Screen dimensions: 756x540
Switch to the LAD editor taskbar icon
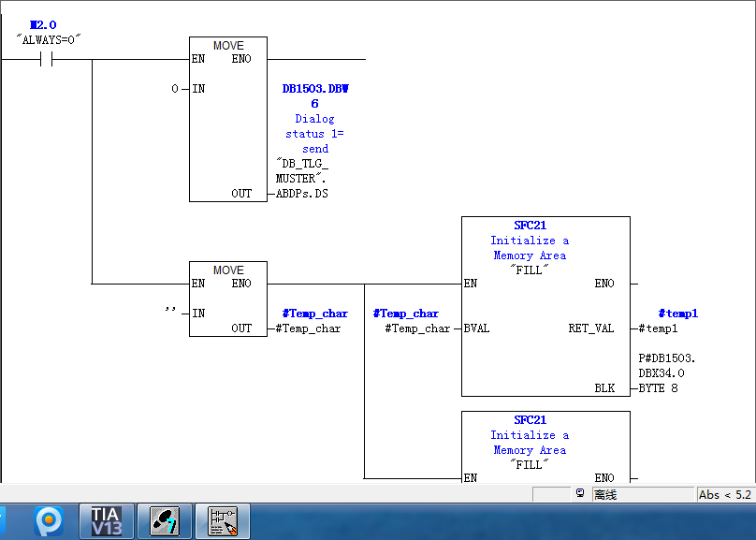tap(223, 520)
